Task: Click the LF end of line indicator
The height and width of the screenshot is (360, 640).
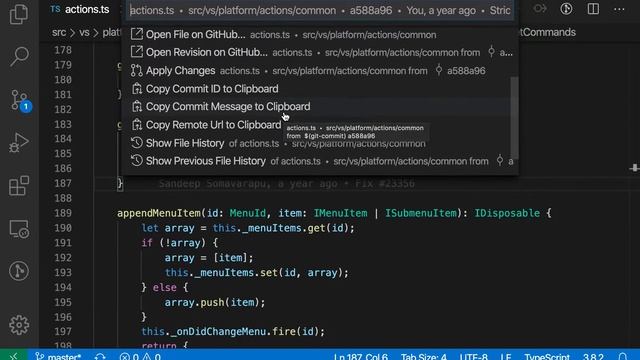Action: [x=506, y=356]
